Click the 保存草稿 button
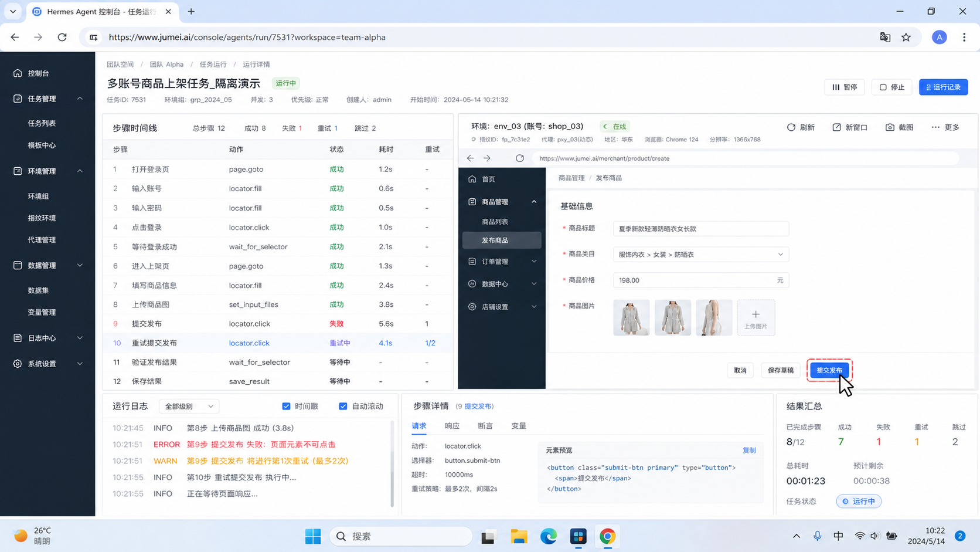 (780, 370)
